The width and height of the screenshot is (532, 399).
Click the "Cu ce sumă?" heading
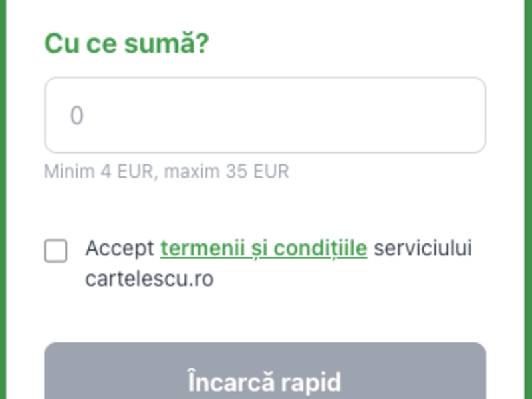coord(126,44)
